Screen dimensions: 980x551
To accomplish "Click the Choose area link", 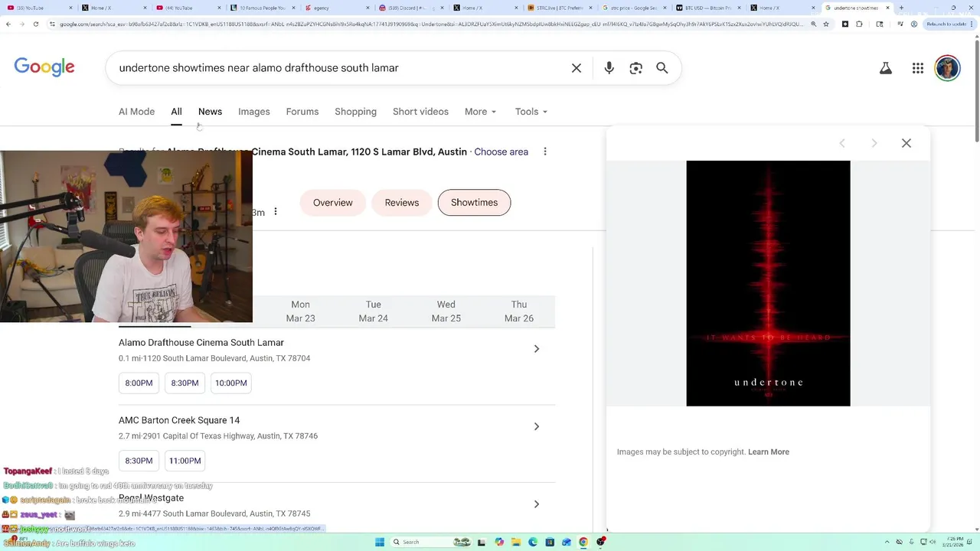I will click(501, 152).
